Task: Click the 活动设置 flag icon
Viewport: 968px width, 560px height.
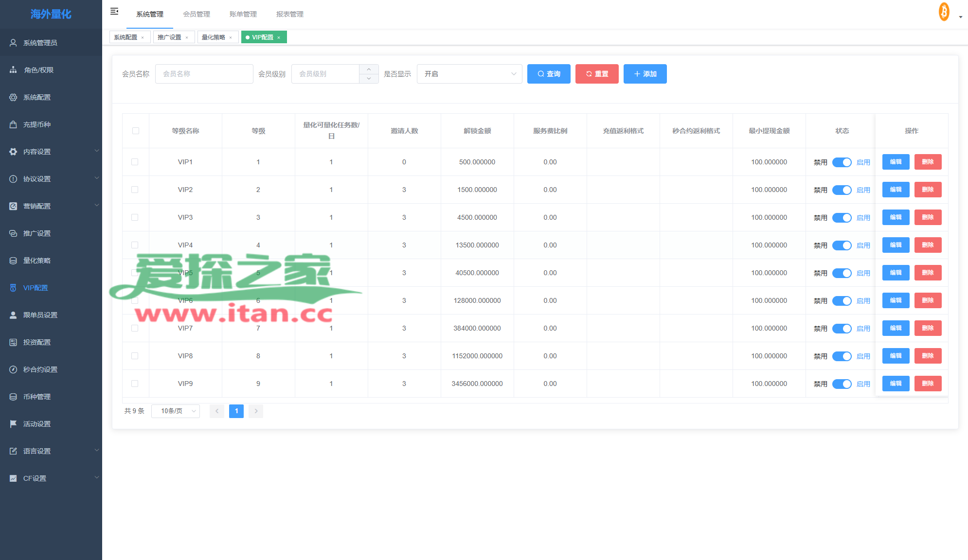Action: 13,424
